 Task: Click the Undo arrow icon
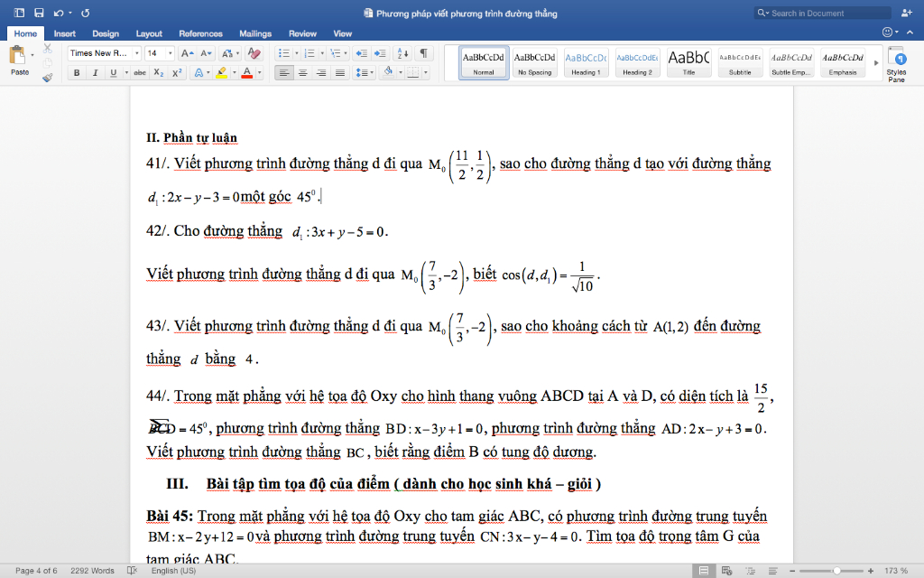[58, 13]
